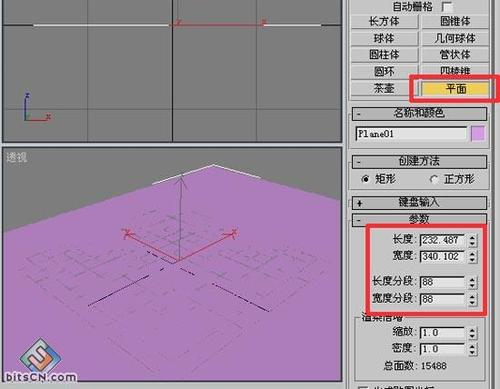Collapse the 参数 rollout
The width and height of the screenshot is (500, 389).
(419, 219)
